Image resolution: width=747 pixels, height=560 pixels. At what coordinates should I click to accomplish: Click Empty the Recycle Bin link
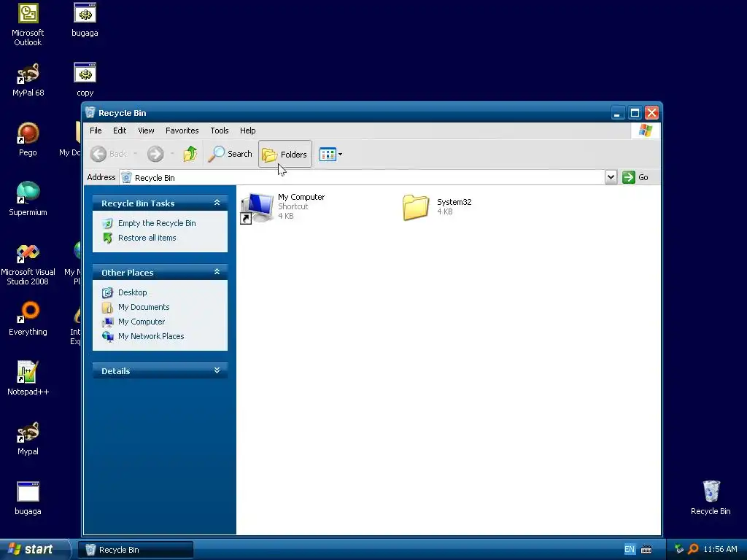pos(157,223)
